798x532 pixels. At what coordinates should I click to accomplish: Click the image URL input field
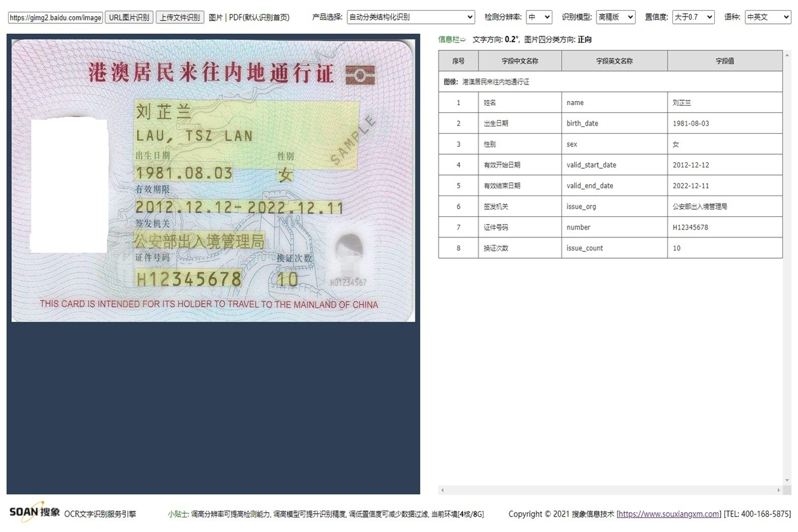point(55,17)
